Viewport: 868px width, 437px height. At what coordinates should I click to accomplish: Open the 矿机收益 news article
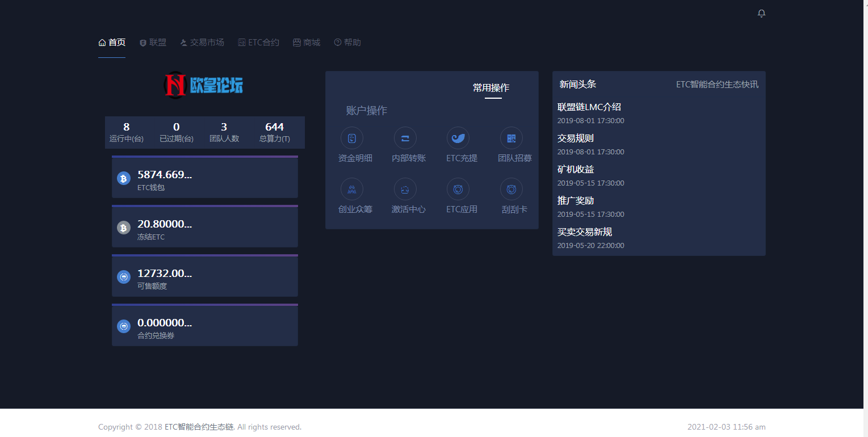pyautogui.click(x=575, y=169)
